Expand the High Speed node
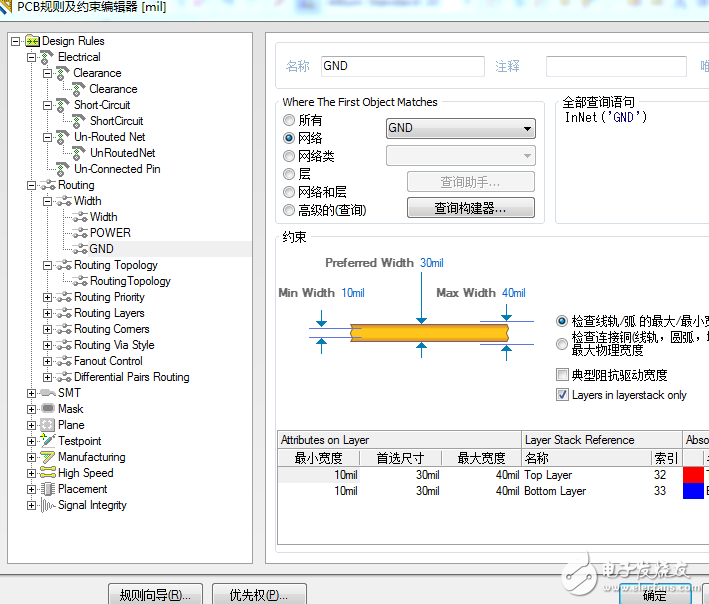709x604 pixels. tap(31, 473)
